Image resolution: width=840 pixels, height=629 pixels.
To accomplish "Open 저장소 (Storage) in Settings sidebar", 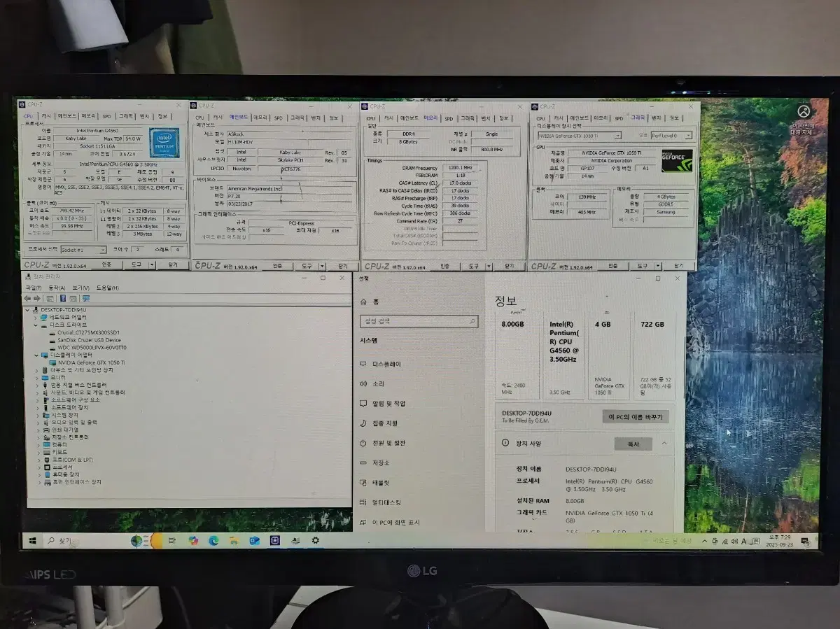I will 381,462.
